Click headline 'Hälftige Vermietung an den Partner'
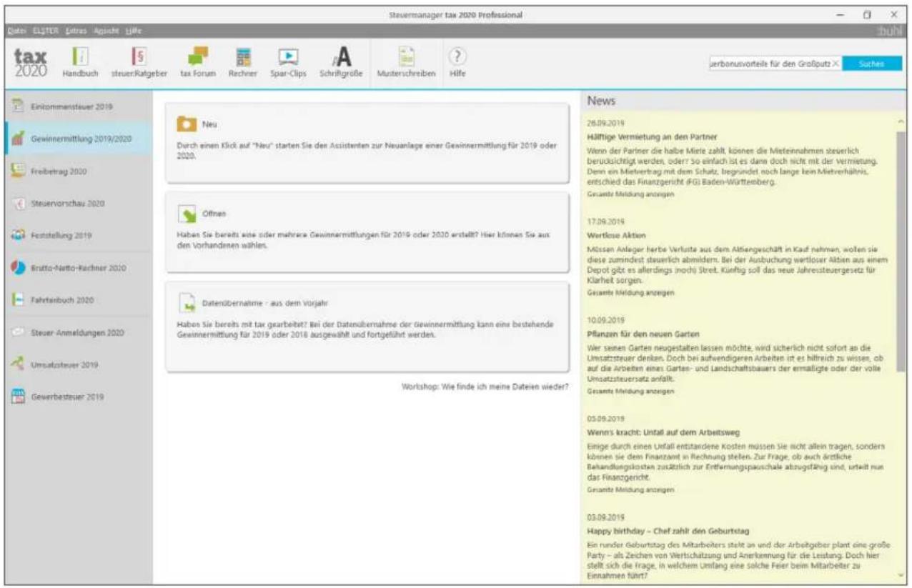Image resolution: width=912 pixels, height=588 pixels. (x=652, y=136)
